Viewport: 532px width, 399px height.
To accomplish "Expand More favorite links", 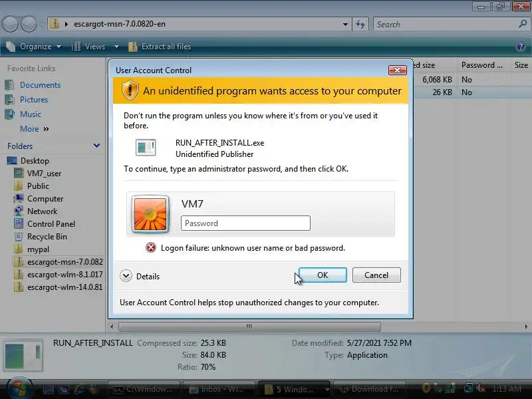I will pyautogui.click(x=35, y=129).
